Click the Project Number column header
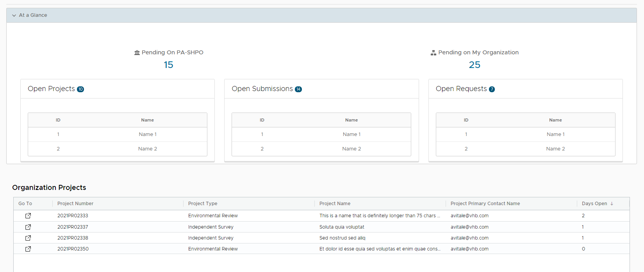Screen dimensions: 644x272 tap(75, 204)
